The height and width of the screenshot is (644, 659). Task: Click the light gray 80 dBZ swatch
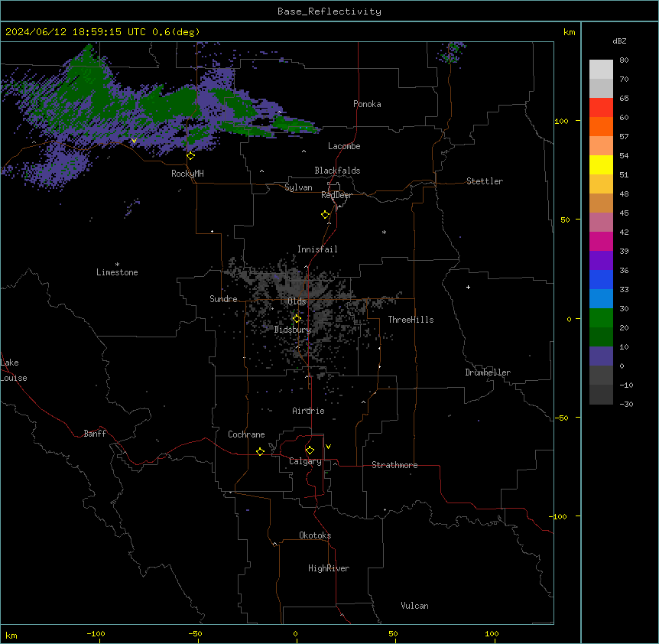(x=601, y=70)
